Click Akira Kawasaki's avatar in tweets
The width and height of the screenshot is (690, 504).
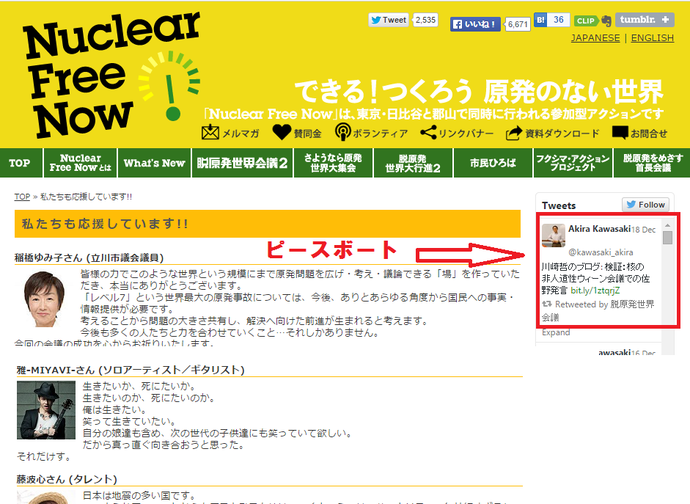click(553, 235)
